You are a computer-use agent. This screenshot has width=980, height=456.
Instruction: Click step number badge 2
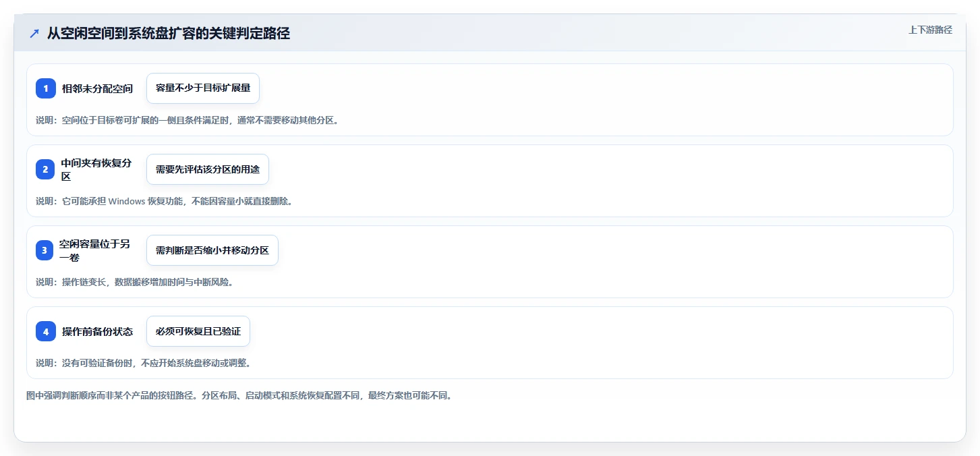(45, 169)
